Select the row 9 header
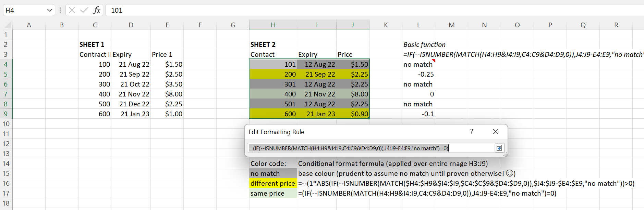The image size is (644, 210). 6,114
